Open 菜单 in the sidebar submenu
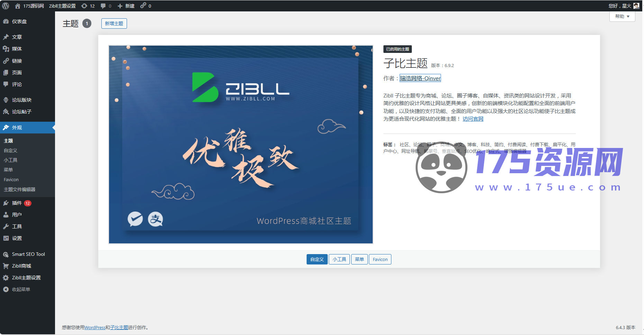This screenshot has height=335, width=644. 8,170
